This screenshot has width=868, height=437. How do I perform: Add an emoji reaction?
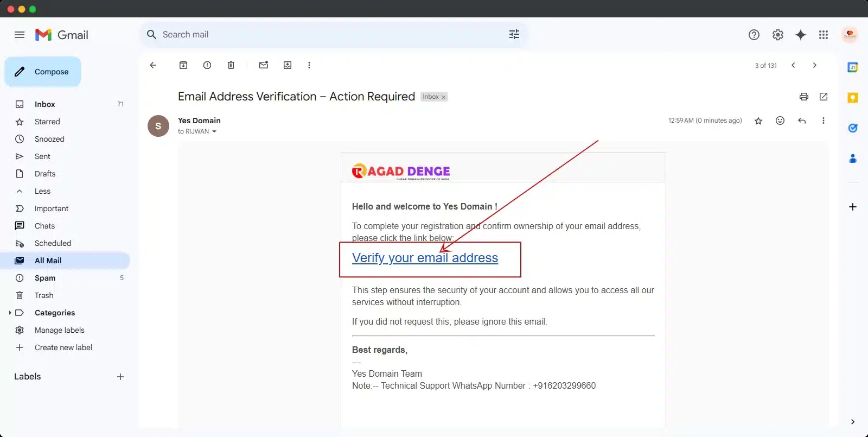780,121
